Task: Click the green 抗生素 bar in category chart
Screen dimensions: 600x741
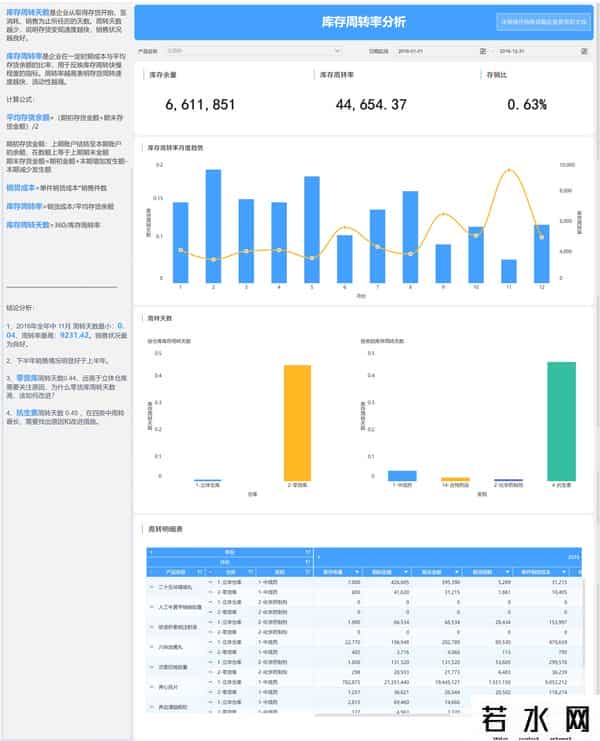Action: coord(561,421)
